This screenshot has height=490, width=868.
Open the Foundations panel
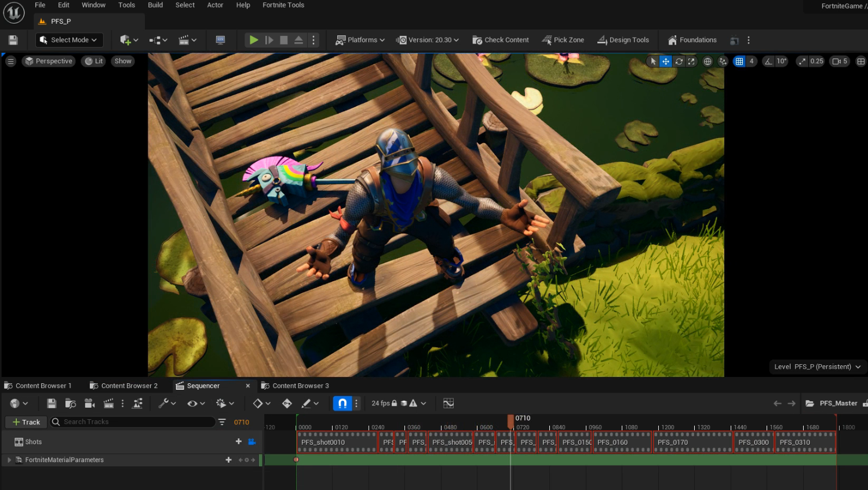click(x=692, y=39)
